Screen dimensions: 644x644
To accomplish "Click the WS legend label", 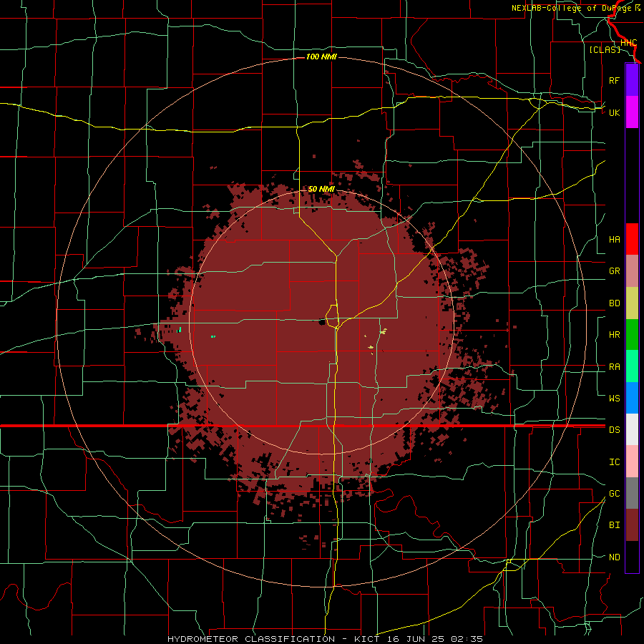I will click(614, 398).
